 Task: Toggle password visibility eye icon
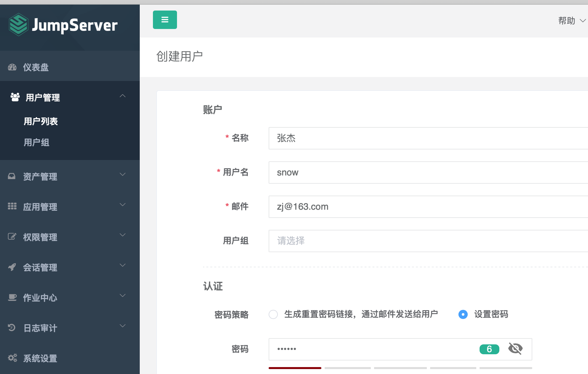(515, 349)
